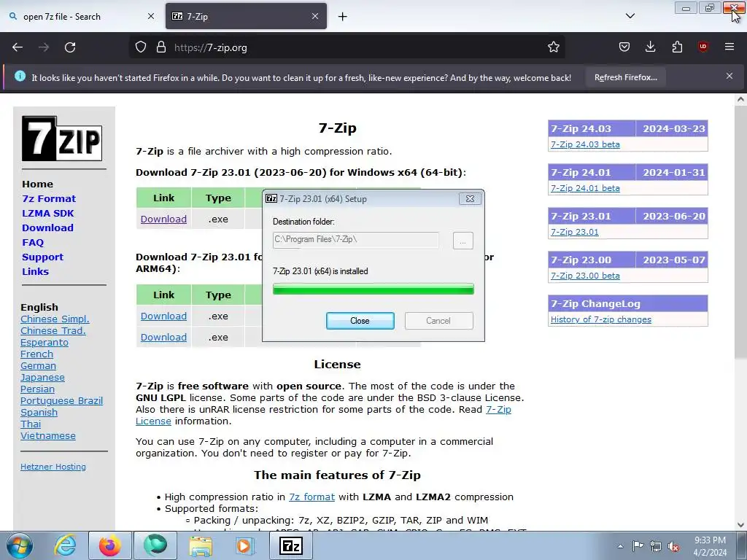Show hidden tray icons arrow
This screenshot has height=560, width=747.
coord(620,546)
